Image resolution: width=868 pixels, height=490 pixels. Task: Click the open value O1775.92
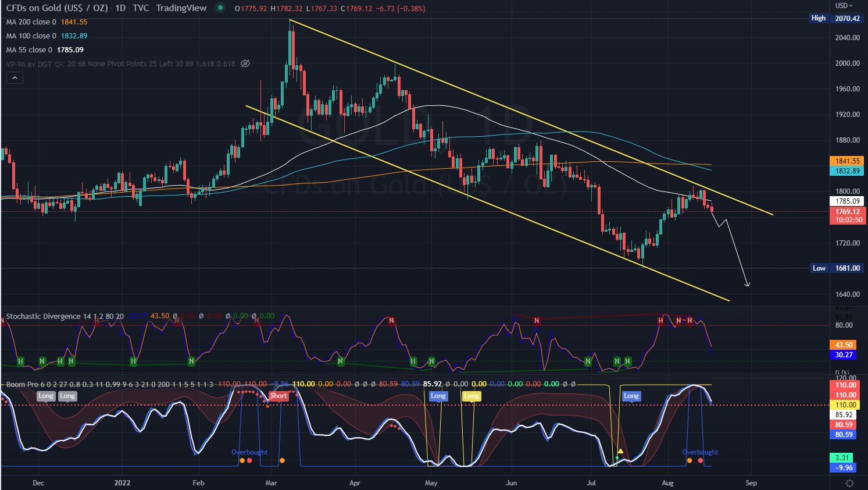251,9
